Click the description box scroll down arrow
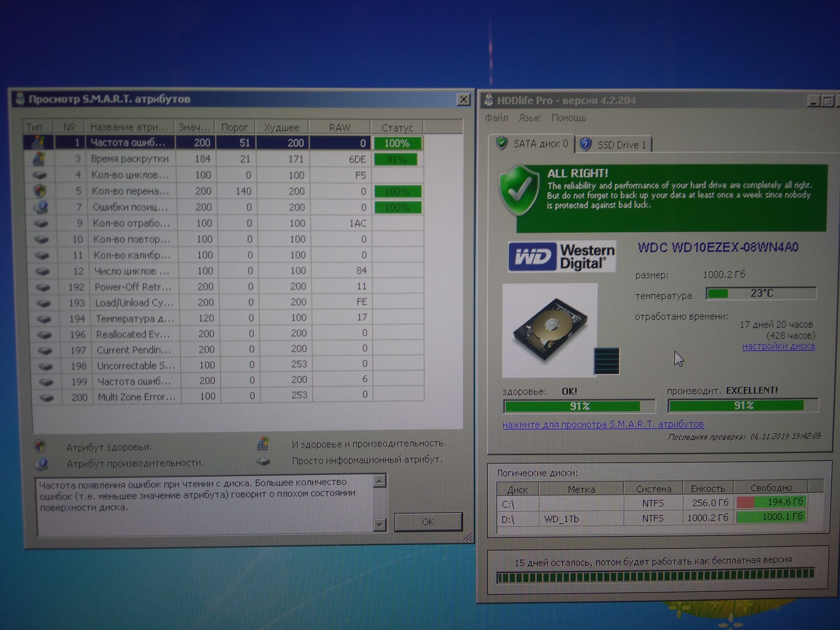 click(379, 525)
